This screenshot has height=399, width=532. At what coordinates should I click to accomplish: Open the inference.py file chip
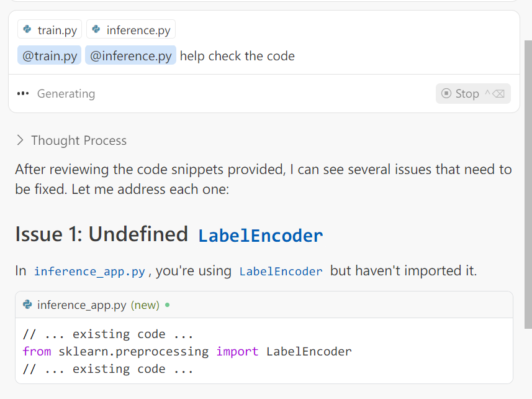[x=131, y=30]
